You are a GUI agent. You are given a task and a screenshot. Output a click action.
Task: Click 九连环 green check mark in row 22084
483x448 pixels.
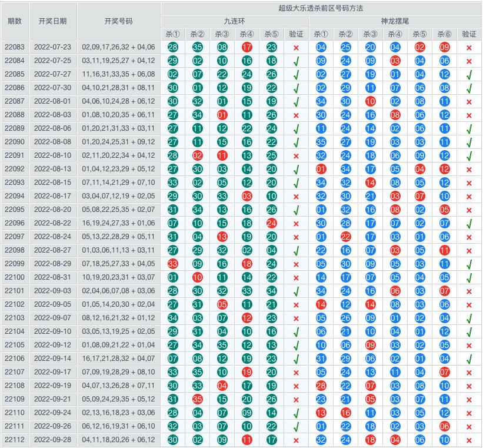pyautogui.click(x=297, y=61)
